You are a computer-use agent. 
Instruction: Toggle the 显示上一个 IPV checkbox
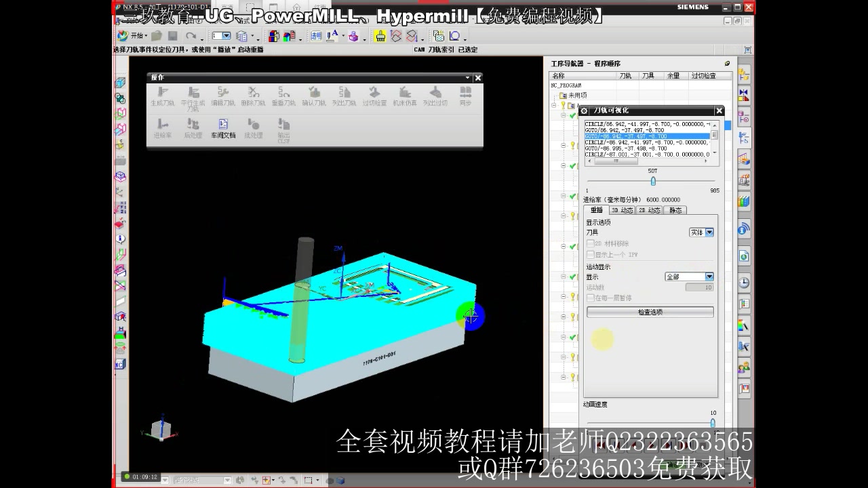591,254
